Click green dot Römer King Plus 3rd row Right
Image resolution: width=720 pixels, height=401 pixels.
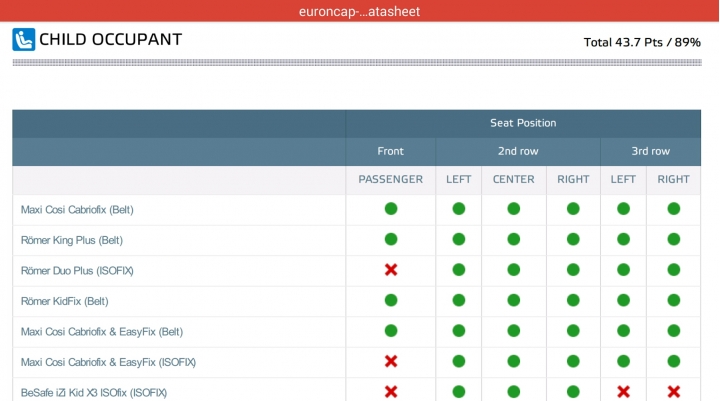click(x=674, y=239)
